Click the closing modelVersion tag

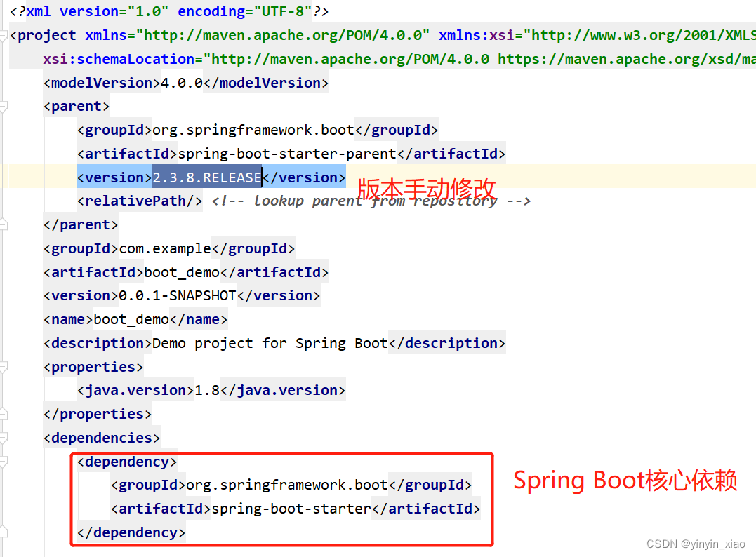(266, 83)
